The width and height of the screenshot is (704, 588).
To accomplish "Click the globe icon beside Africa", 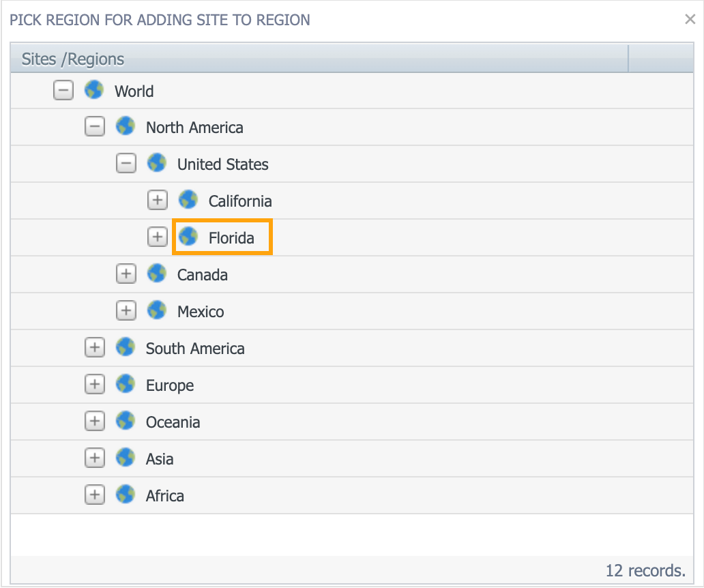I will (x=126, y=495).
